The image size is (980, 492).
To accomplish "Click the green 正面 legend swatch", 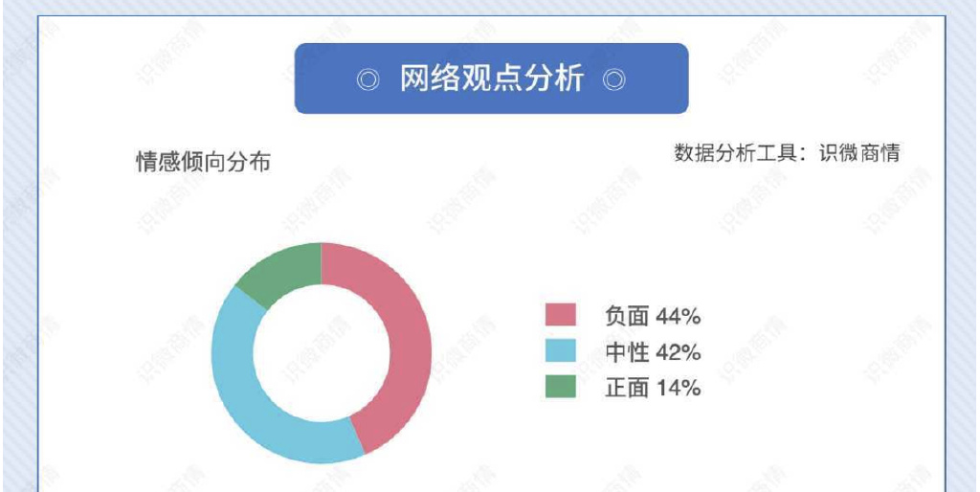I will point(560,387).
